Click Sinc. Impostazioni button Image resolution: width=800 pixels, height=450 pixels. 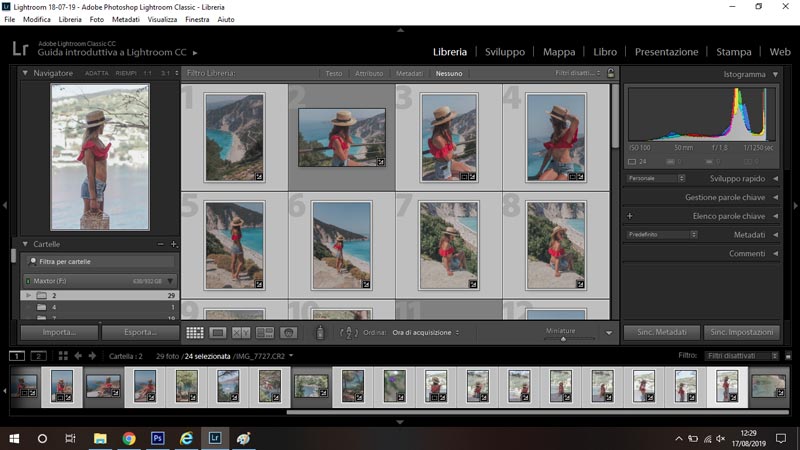click(741, 332)
